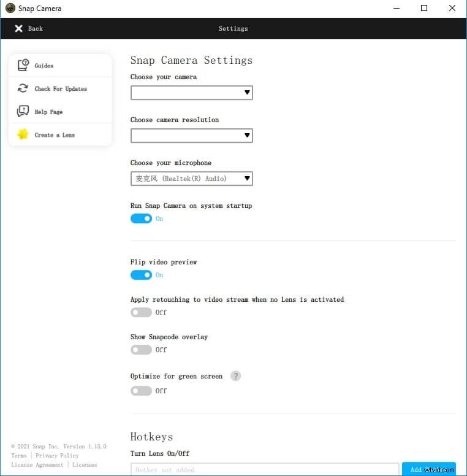
Task: Click the Snap Camera logo in title bar
Action: point(10,9)
